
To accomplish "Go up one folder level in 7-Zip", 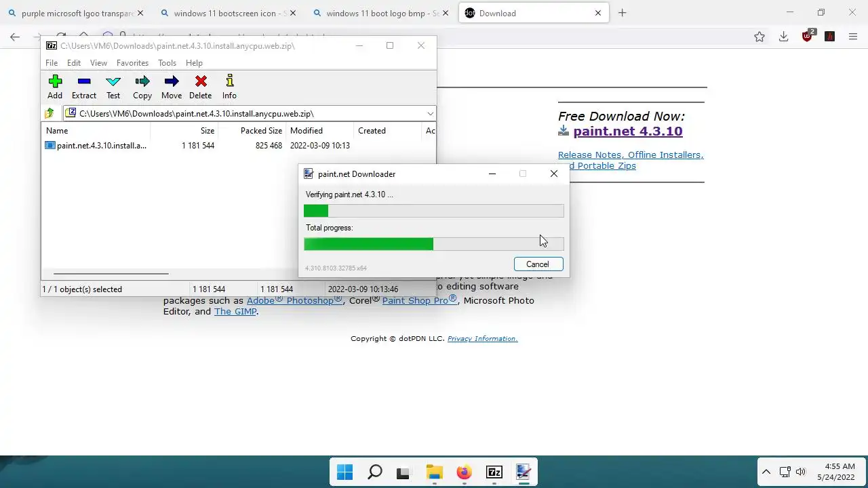I will pos(50,113).
